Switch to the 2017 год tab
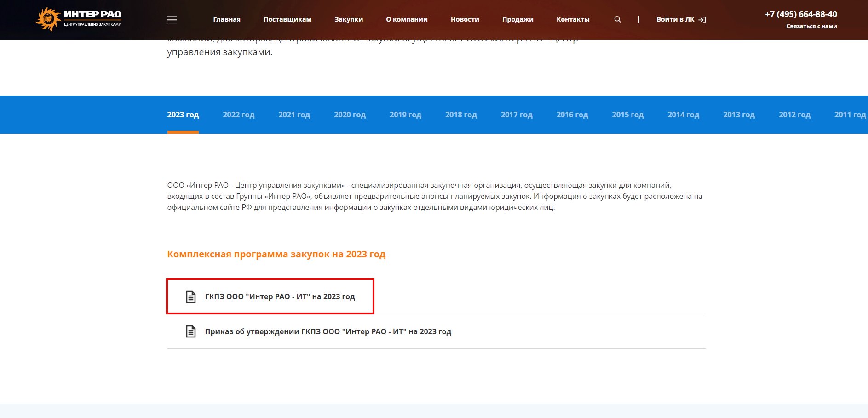The height and width of the screenshot is (418, 868). click(x=517, y=115)
